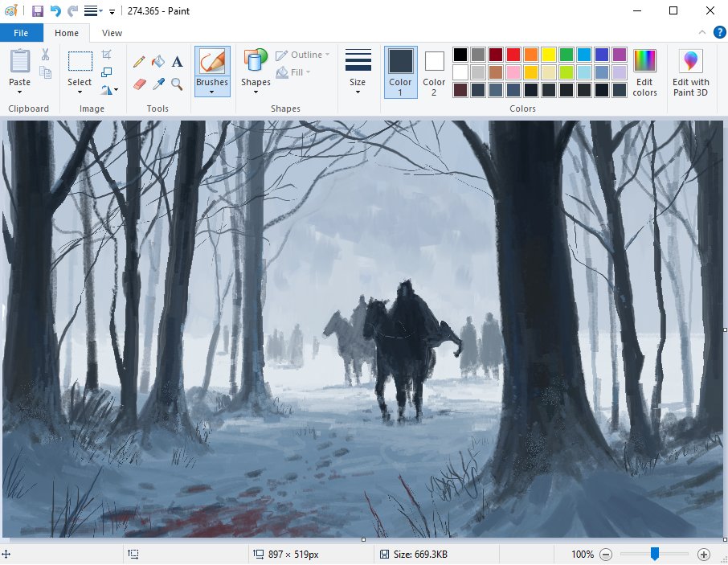The width and height of the screenshot is (728, 565).
Task: Select Color 2 background button
Action: coord(434,72)
